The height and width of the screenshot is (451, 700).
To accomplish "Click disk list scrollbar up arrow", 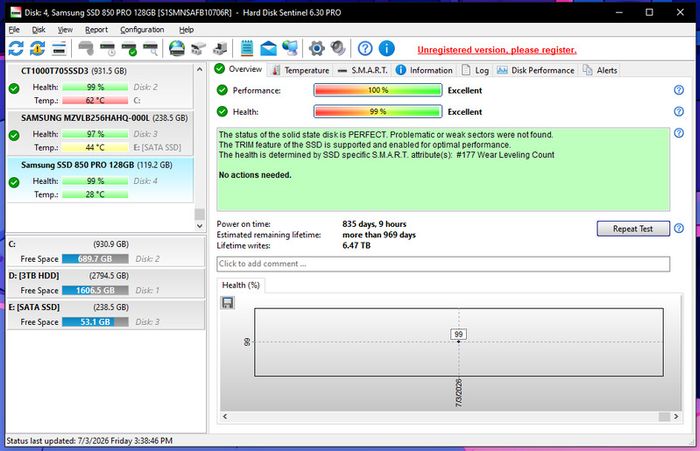I will click(x=200, y=70).
